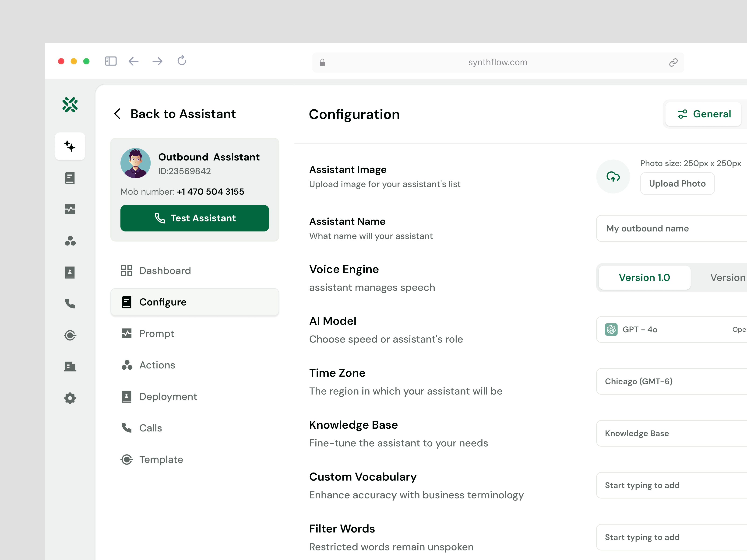This screenshot has width=747, height=560.
Task: Open the Calls phone icon in left sidebar
Action: pyautogui.click(x=70, y=304)
